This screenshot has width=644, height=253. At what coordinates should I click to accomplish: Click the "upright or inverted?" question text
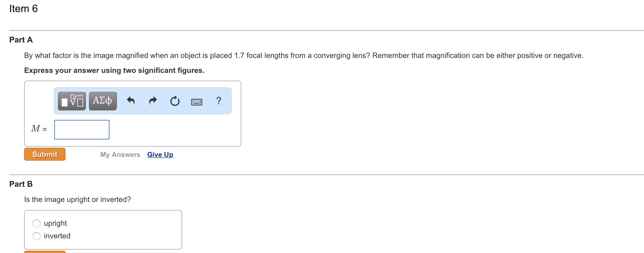[x=78, y=199]
